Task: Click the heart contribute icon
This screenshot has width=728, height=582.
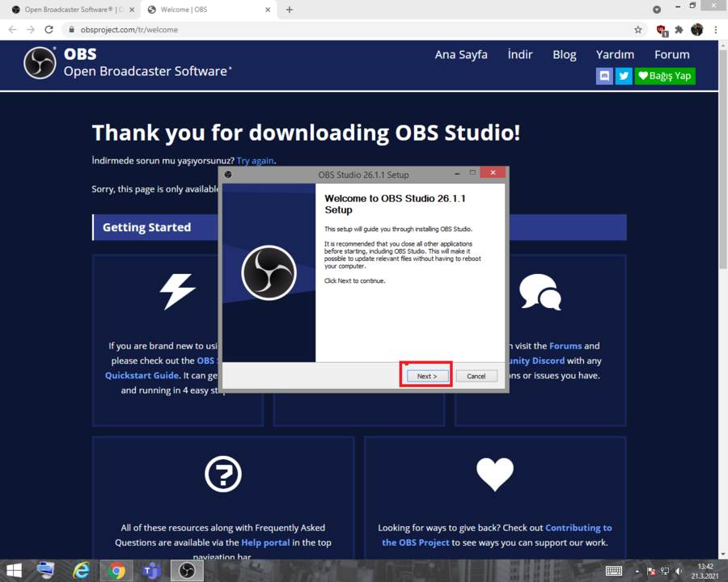Action: 495,474
